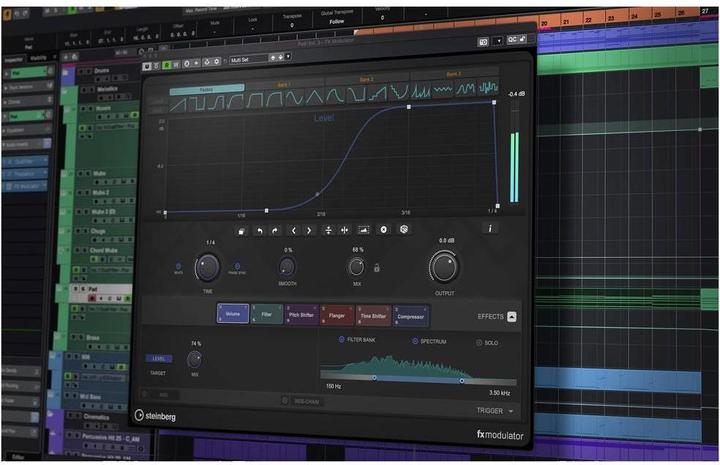Open the TRIGGER dropdown
The width and height of the screenshot is (720, 465).
click(x=495, y=411)
